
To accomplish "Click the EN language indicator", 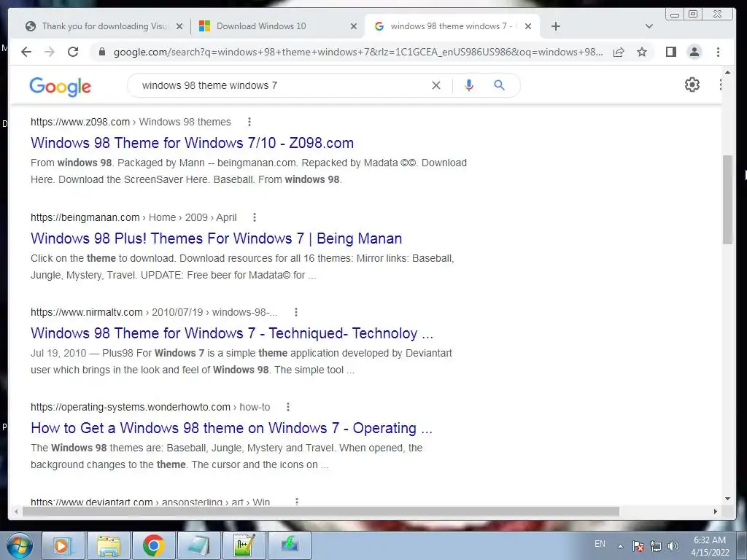I will [x=600, y=543].
